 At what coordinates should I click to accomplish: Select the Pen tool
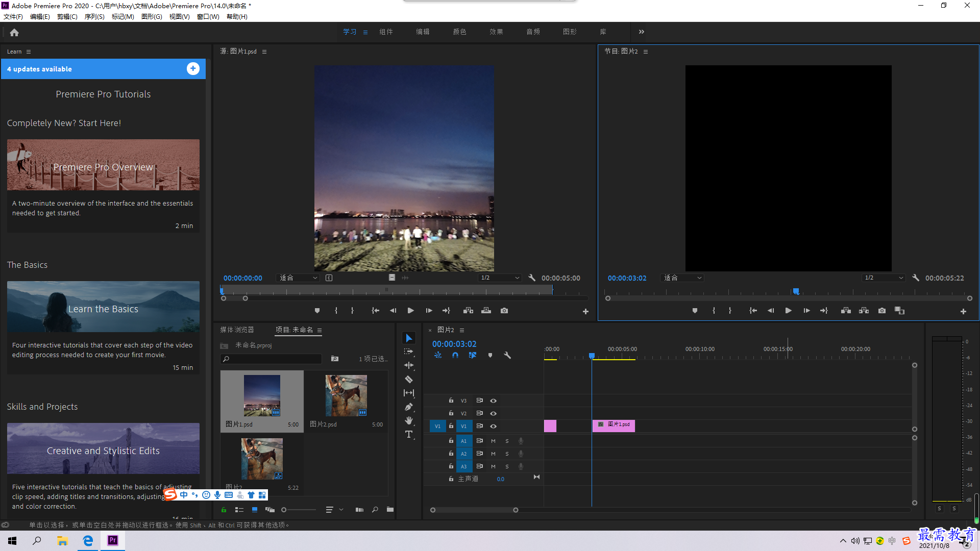409,407
